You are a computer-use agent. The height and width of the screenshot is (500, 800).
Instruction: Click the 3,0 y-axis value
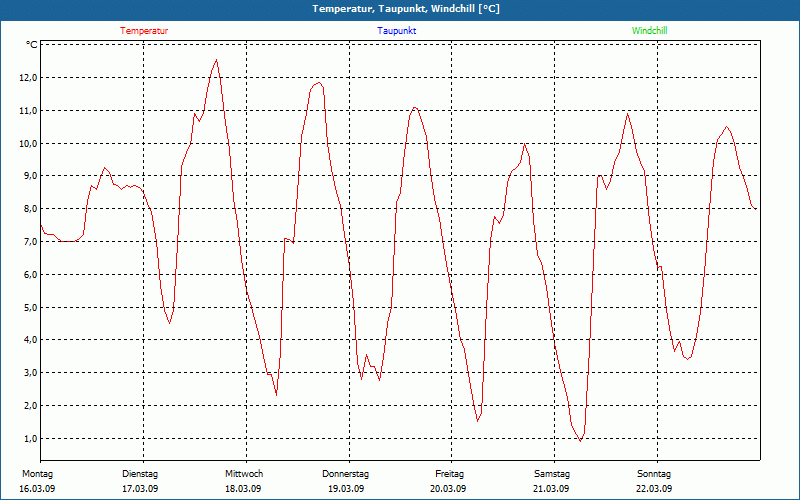[29, 373]
